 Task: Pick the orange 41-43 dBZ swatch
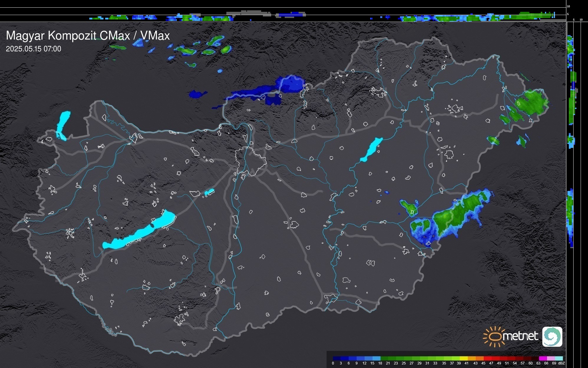pyautogui.click(x=472, y=358)
